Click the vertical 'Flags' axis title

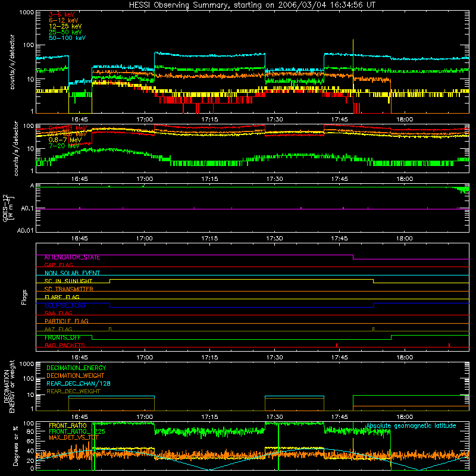(x=24, y=297)
